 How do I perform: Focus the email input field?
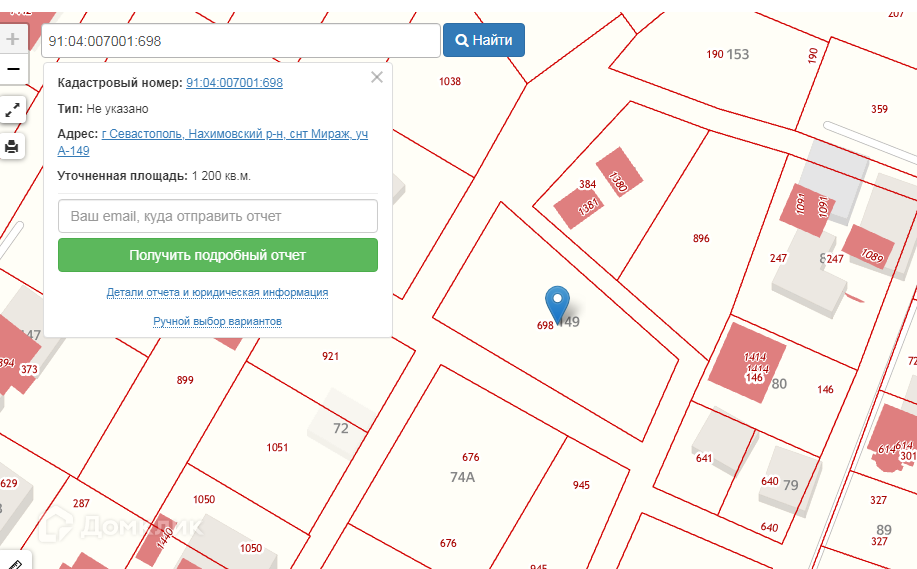[218, 216]
